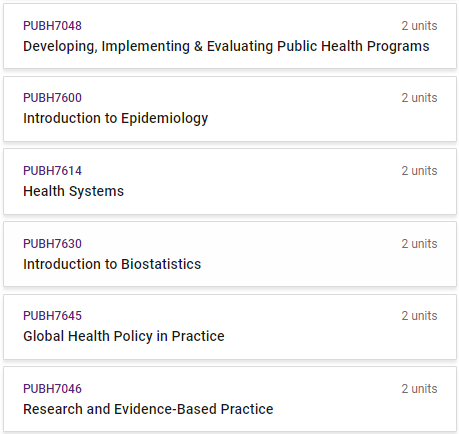The height and width of the screenshot is (434, 459).
Task: Click empty area of Health Systems card
Action: (x=267, y=192)
